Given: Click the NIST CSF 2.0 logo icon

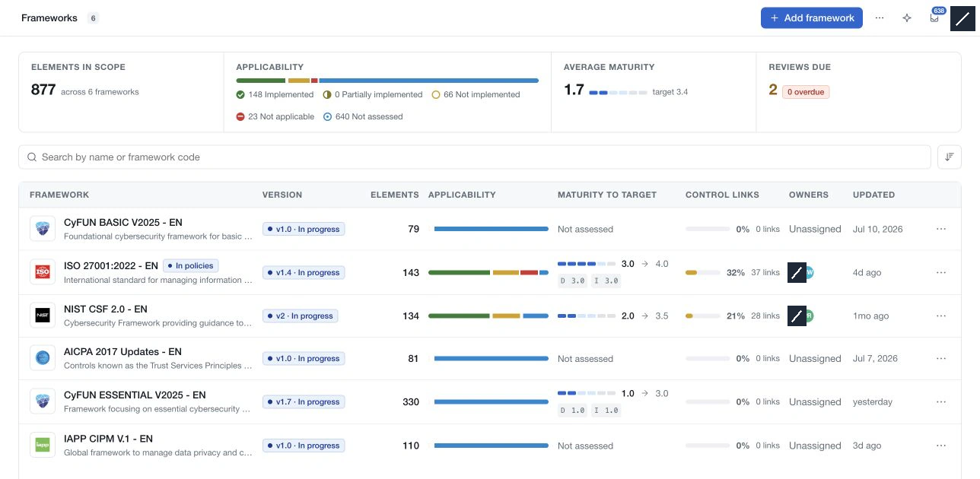Looking at the screenshot, I should coord(43,316).
